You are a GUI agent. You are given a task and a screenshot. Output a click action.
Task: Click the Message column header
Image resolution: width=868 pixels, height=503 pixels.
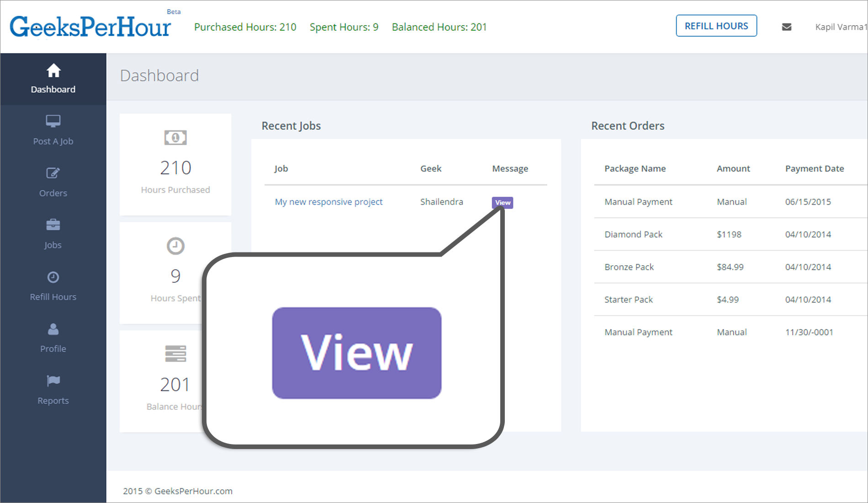(510, 169)
